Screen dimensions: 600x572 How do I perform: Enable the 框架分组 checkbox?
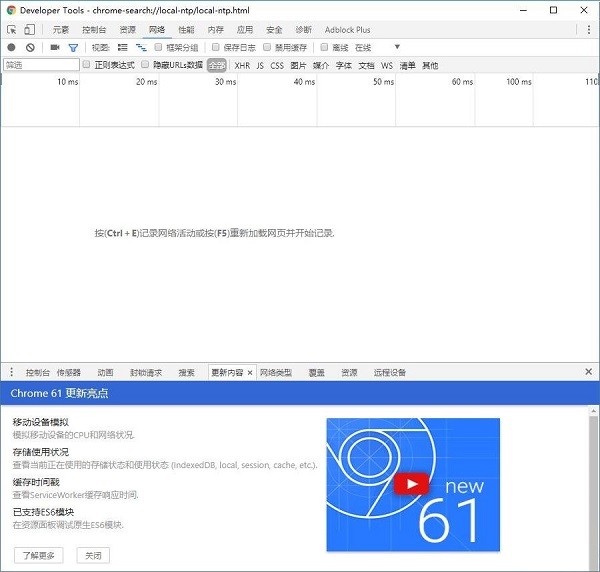[158, 47]
